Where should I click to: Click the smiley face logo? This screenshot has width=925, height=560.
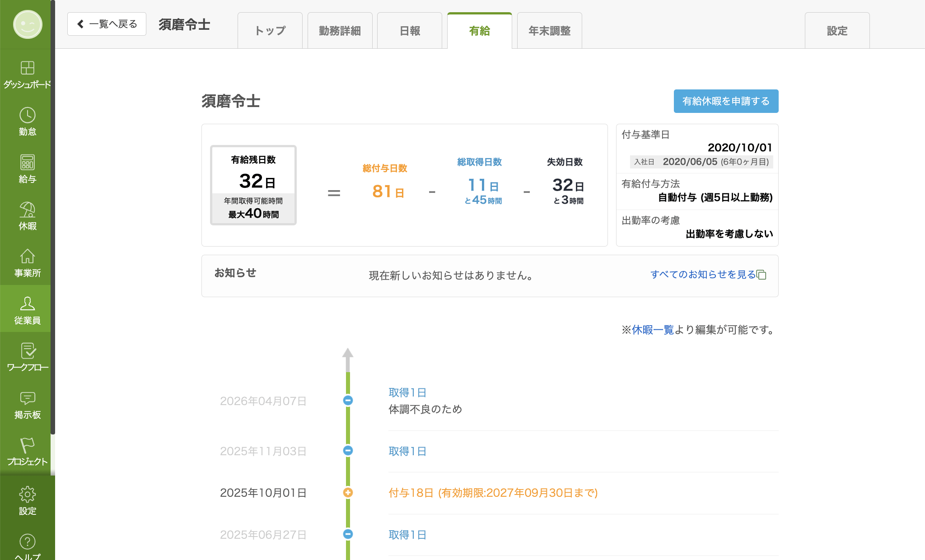[x=28, y=24]
